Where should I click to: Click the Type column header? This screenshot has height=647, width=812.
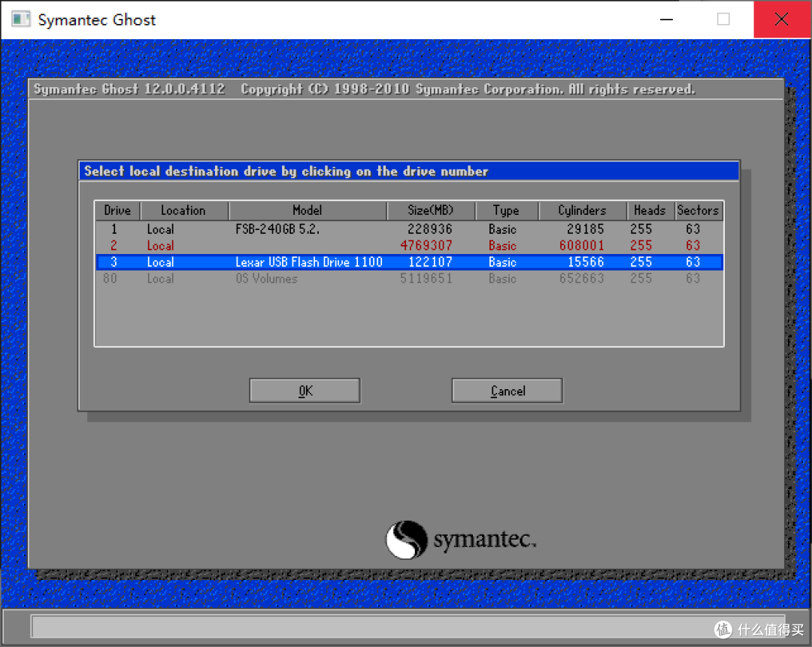pyautogui.click(x=506, y=210)
